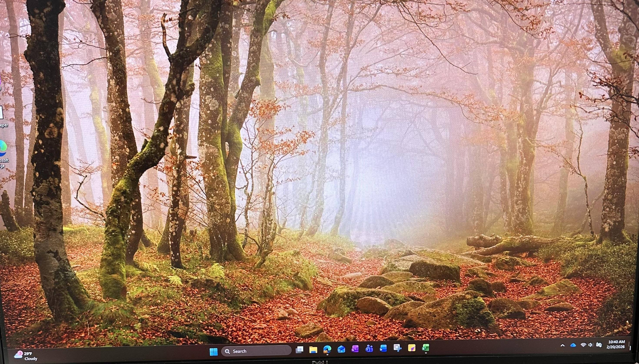Switch to the Microsoft Edge taskbar icon
The image size is (639, 364).
(x=327, y=349)
